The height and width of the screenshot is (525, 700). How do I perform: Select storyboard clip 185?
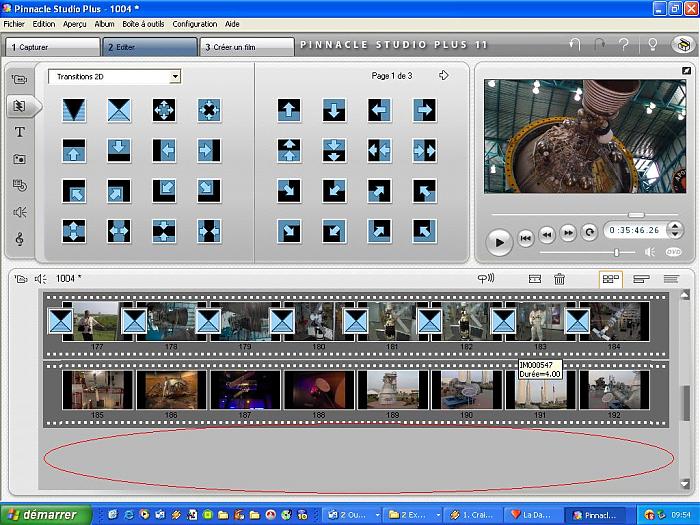(x=97, y=390)
